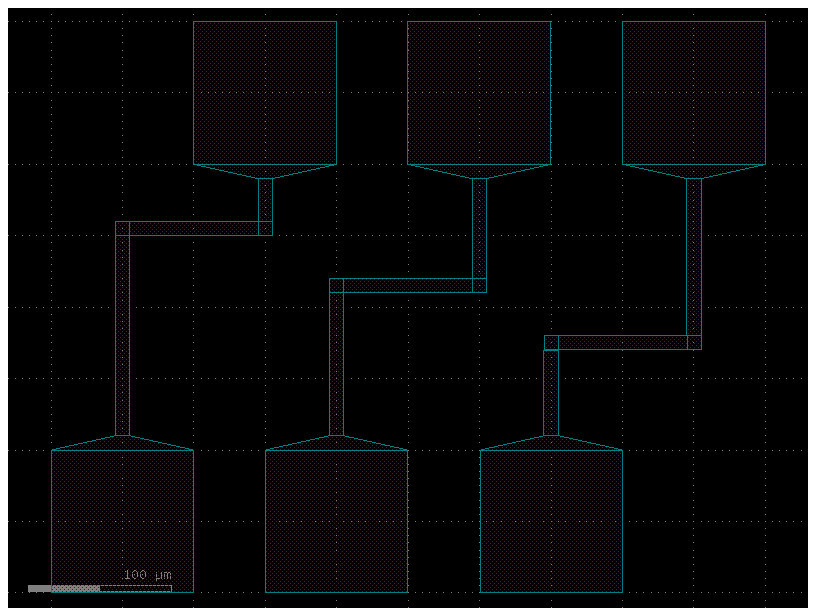The height and width of the screenshot is (616, 816).
Task: Pick the bottom-right square pad
Action: coord(551,521)
